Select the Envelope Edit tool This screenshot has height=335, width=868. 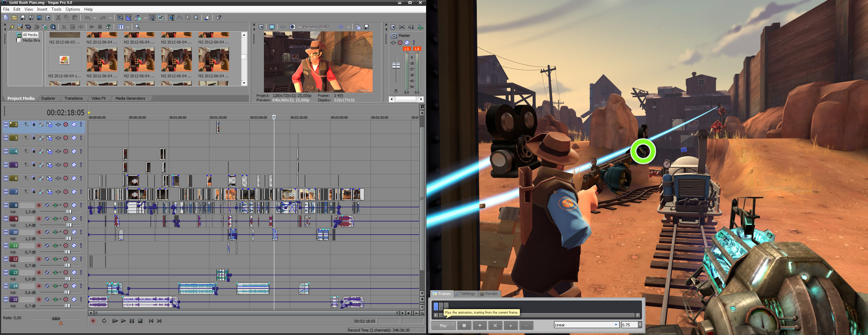[180, 18]
